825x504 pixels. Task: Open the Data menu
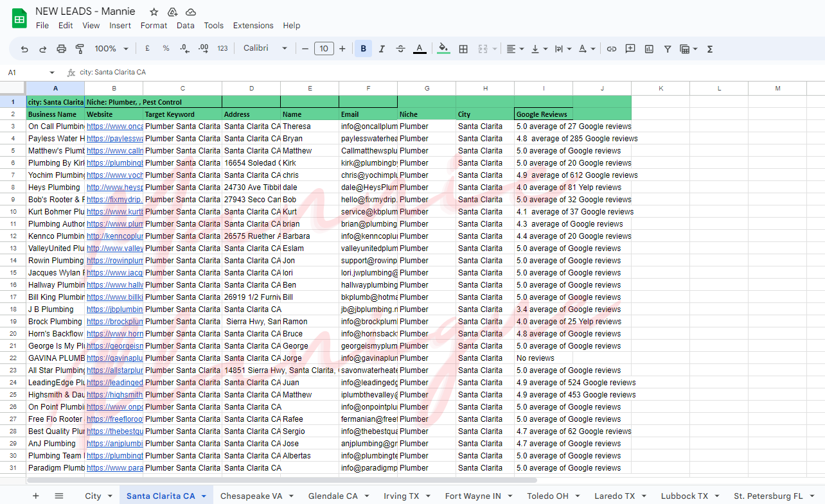pyautogui.click(x=185, y=26)
